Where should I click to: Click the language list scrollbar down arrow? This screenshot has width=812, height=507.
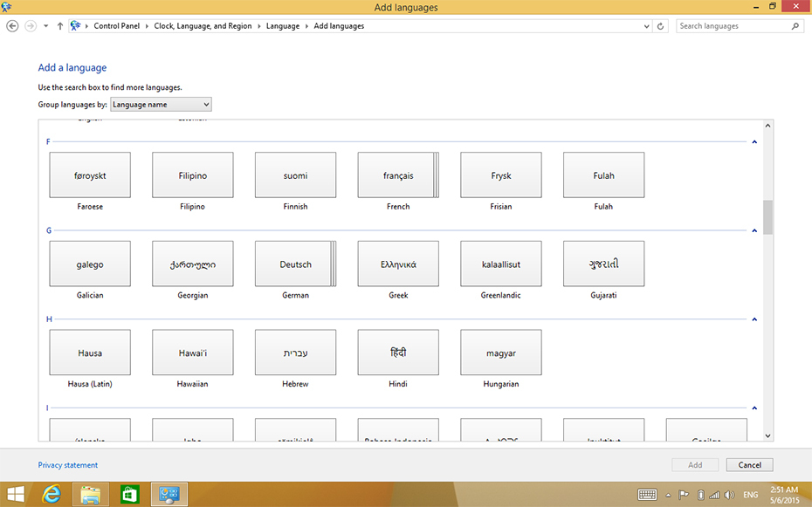click(767, 435)
